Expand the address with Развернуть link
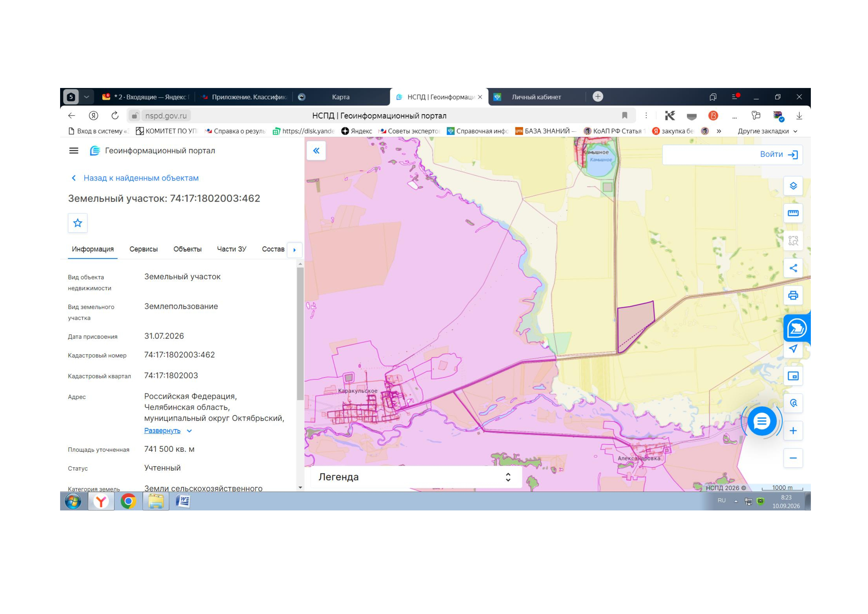 point(168,431)
